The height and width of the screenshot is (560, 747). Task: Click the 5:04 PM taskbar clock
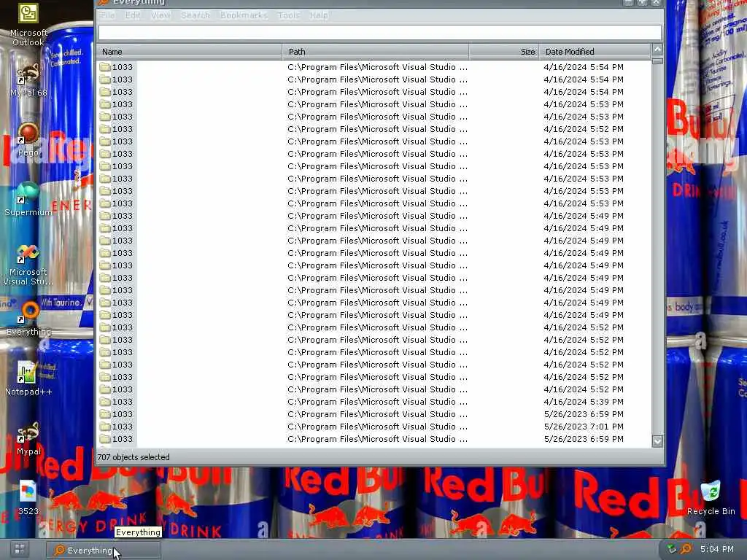pyautogui.click(x=716, y=549)
